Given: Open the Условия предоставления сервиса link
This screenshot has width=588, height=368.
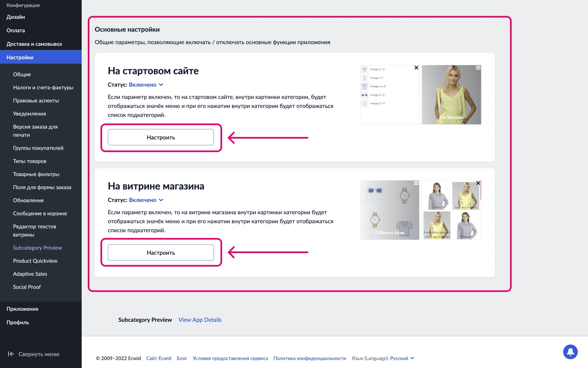Looking at the screenshot, I should click(230, 358).
